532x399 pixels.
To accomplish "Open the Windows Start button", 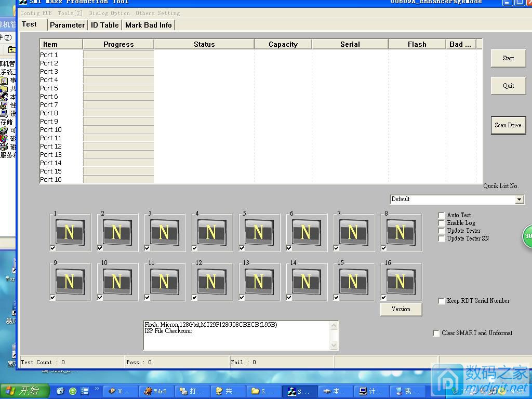I will (24, 391).
